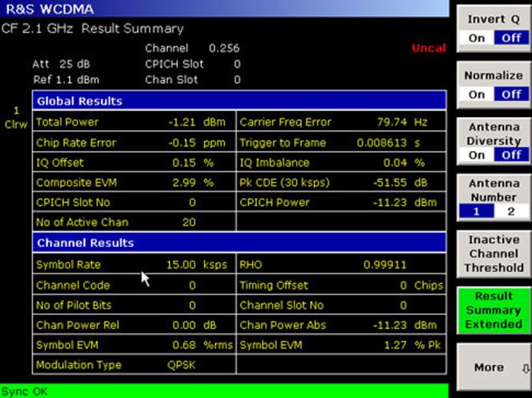Click the Timing Offset label
Image resolution: width=532 pixels, height=398 pixels.
point(274,285)
